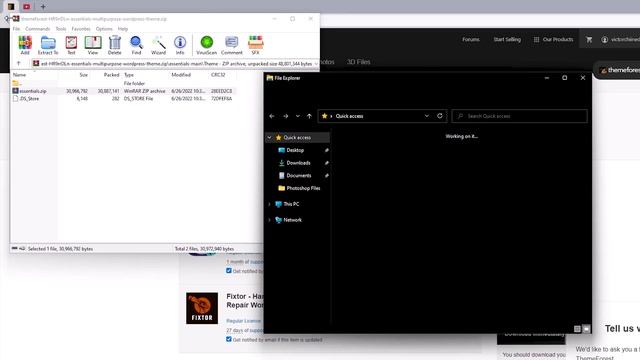640x360 pixels.
Task: Toggle Fixtor email update notification checkbox
Action: pyautogui.click(x=229, y=339)
